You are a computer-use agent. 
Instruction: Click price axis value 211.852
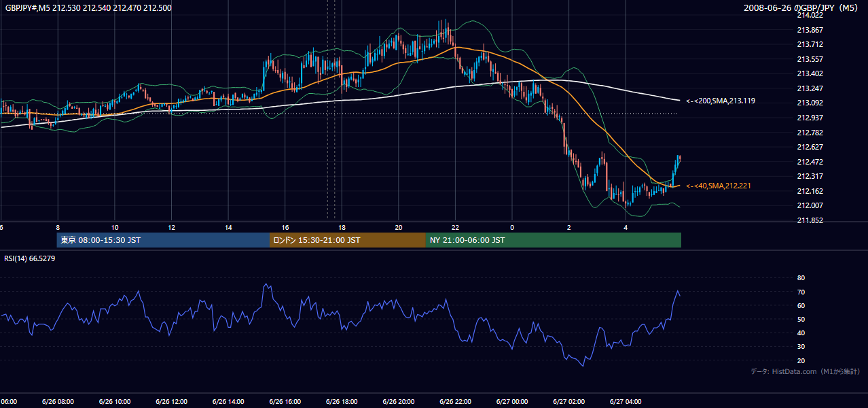pos(809,220)
